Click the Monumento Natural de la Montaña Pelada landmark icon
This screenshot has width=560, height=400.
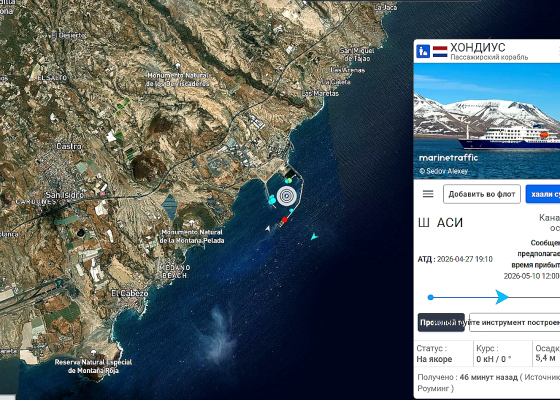(191, 224)
